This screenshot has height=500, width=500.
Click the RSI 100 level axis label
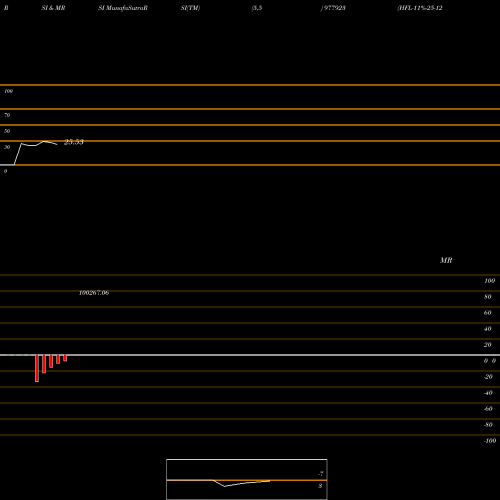(x=8, y=91)
